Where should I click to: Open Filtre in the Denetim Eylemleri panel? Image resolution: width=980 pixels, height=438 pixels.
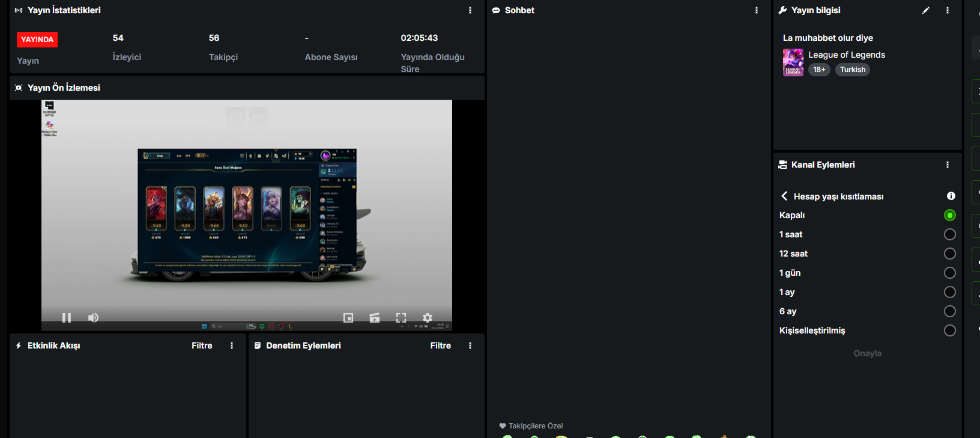coord(440,345)
